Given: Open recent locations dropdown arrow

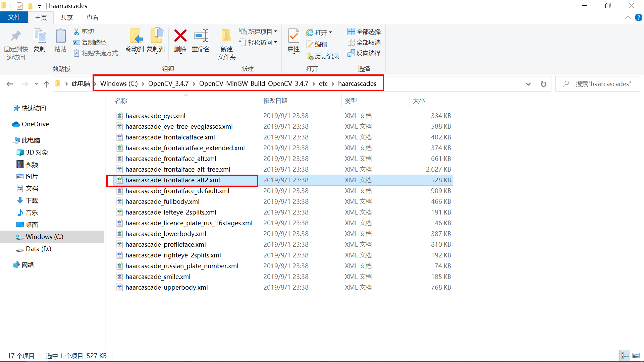Looking at the screenshot, I should [36, 84].
